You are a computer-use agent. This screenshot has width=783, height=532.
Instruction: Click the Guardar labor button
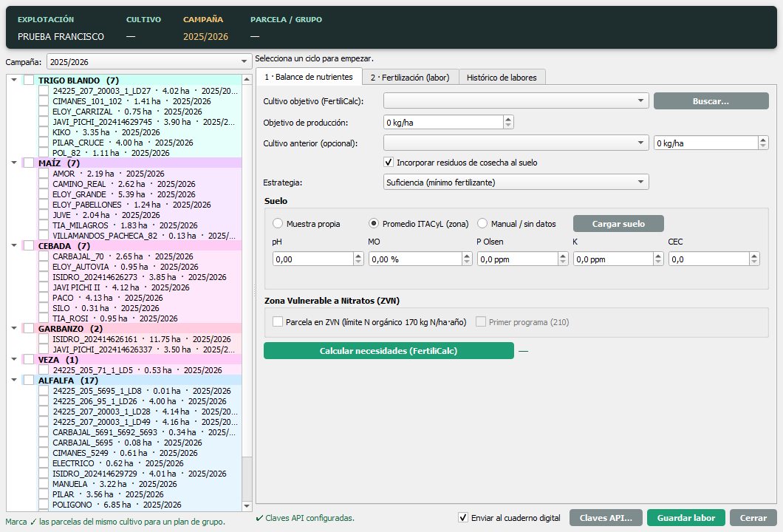coord(685,517)
